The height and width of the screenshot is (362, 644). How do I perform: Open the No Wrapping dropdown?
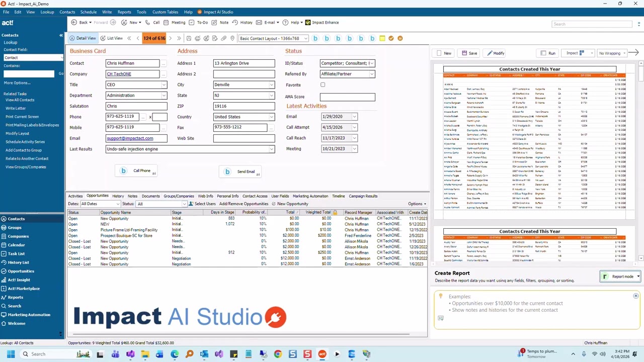tap(624, 53)
